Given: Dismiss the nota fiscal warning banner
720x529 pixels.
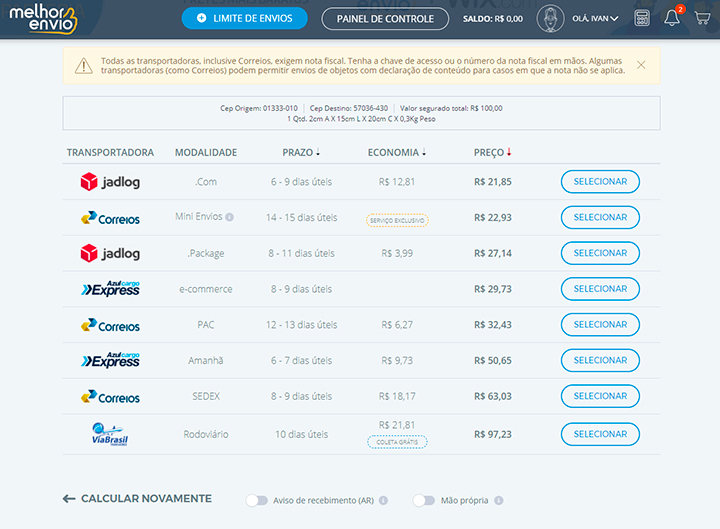Looking at the screenshot, I should pyautogui.click(x=641, y=65).
